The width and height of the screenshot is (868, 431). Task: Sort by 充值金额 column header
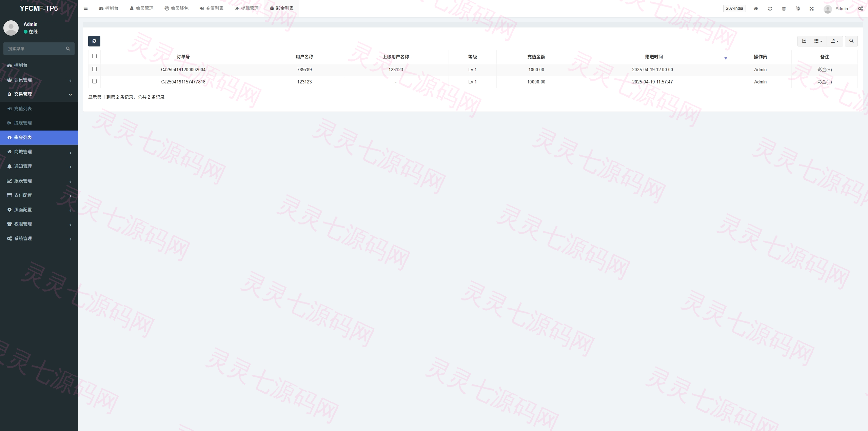[x=536, y=57]
